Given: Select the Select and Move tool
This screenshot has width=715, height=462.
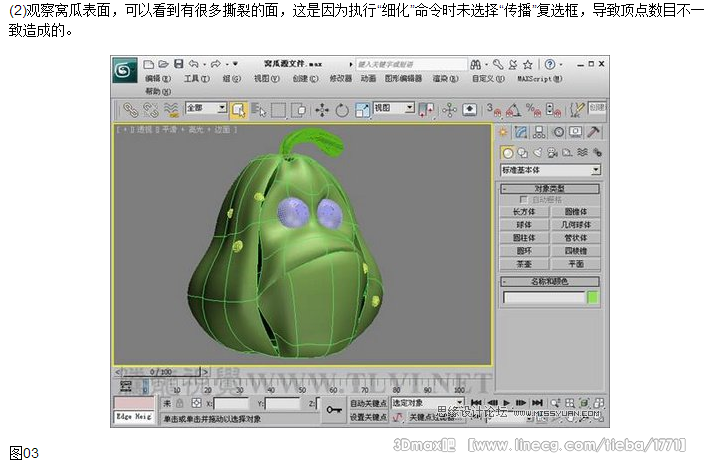Looking at the screenshot, I should (x=322, y=110).
